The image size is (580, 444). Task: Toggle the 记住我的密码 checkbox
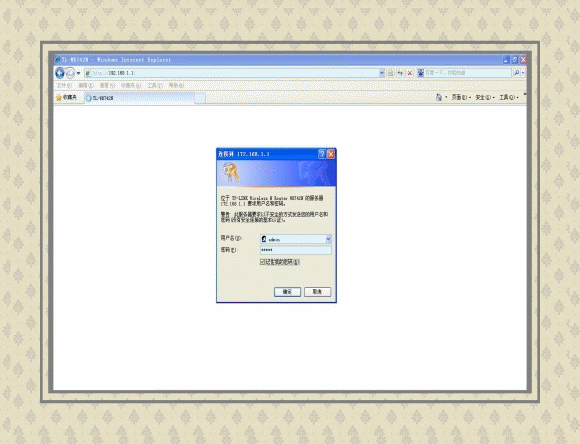[x=262, y=262]
